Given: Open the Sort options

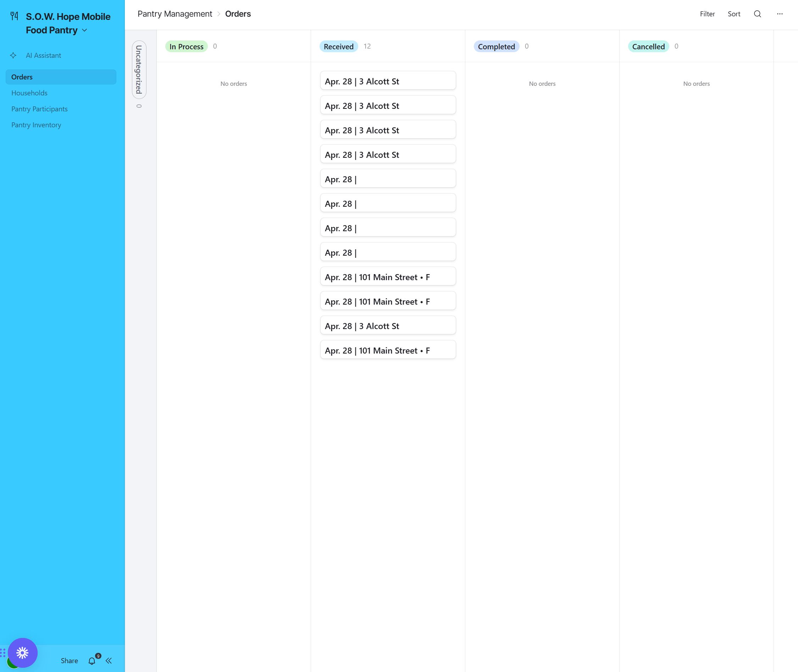Looking at the screenshot, I should [x=733, y=14].
